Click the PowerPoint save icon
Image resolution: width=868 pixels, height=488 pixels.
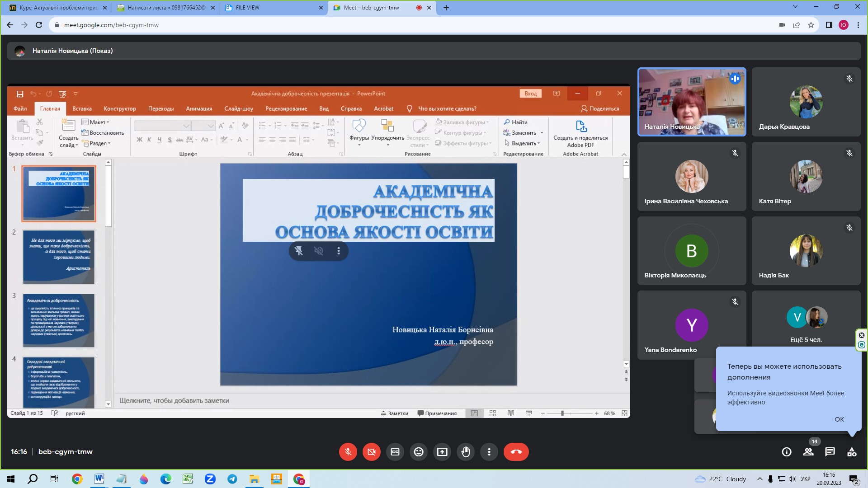click(20, 94)
